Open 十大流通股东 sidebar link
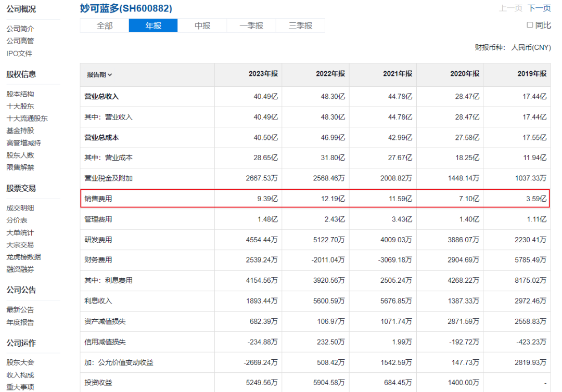Image resolution: width=562 pixels, height=392 pixels. tap(27, 119)
